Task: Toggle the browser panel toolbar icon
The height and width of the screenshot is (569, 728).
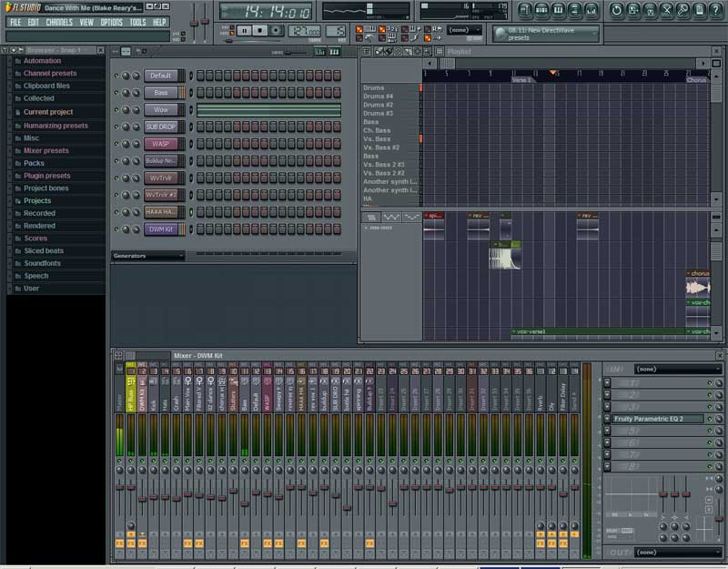Action: point(574,10)
